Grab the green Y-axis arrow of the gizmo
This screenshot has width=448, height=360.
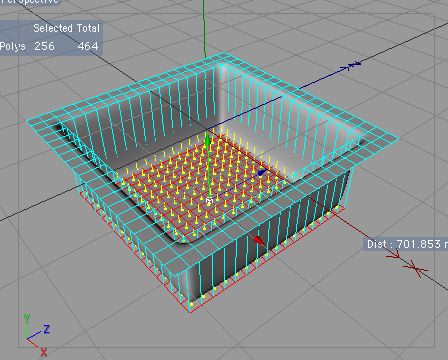click(x=207, y=140)
